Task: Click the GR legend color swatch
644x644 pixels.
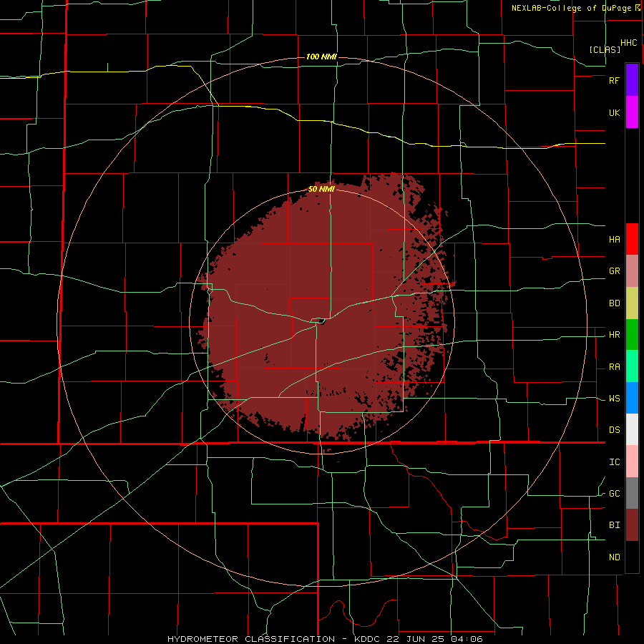Action: coord(632,271)
